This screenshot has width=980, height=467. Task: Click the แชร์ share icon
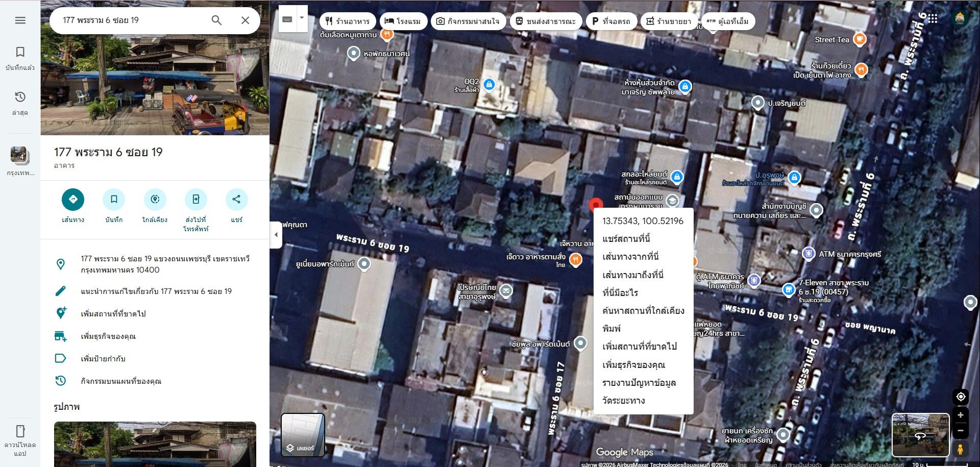pos(236,199)
